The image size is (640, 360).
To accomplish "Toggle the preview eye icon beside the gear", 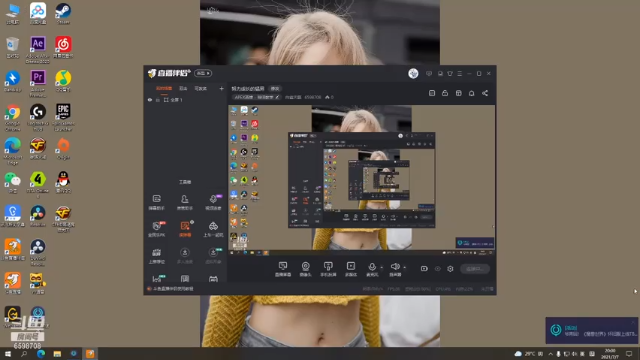I will pyautogui.click(x=438, y=269).
